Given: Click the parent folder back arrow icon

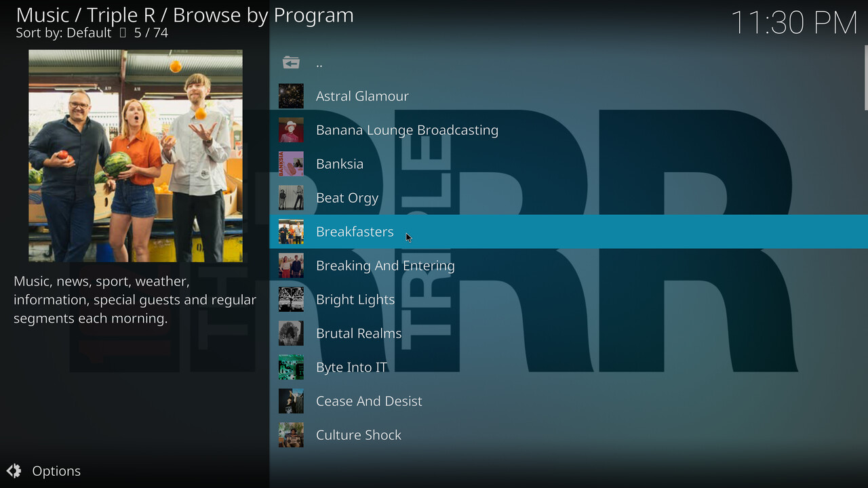Looking at the screenshot, I should 291,62.
